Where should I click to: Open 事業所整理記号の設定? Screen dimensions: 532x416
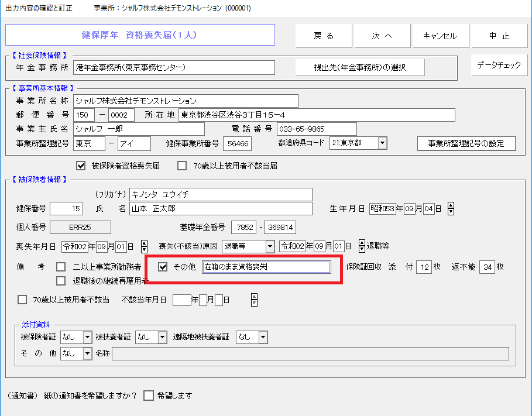tap(466, 143)
